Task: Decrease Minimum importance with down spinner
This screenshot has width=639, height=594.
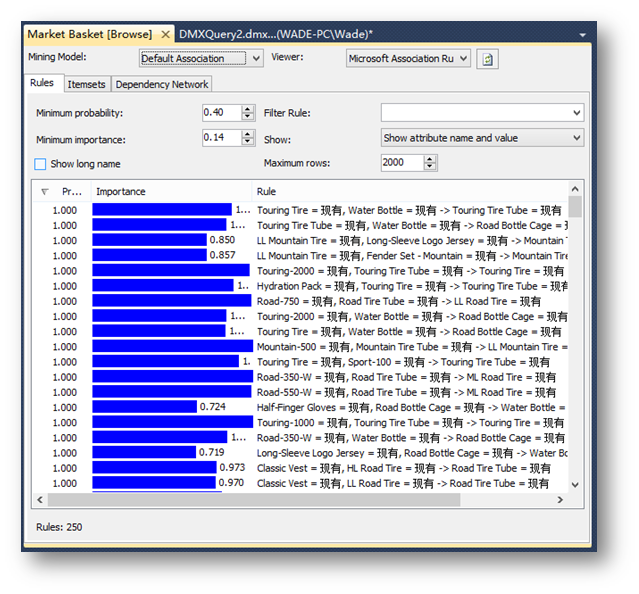Action: click(x=247, y=141)
